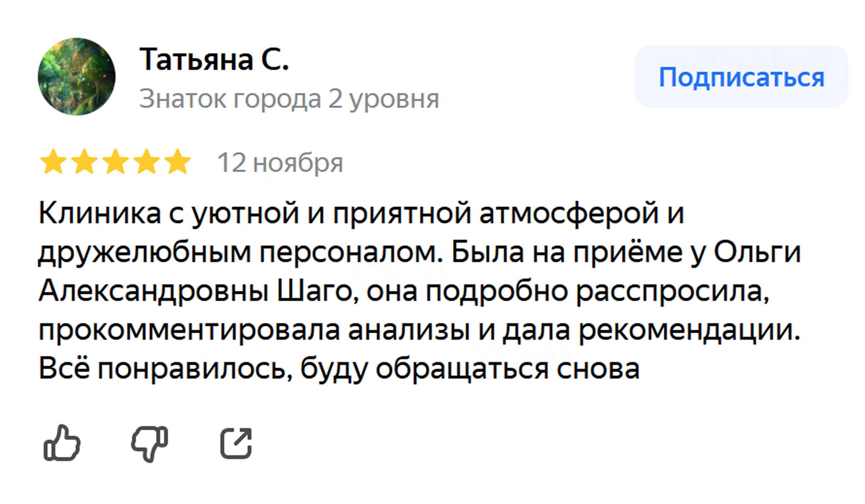Select the fourth rating star
The image size is (865, 504).
[146, 162]
